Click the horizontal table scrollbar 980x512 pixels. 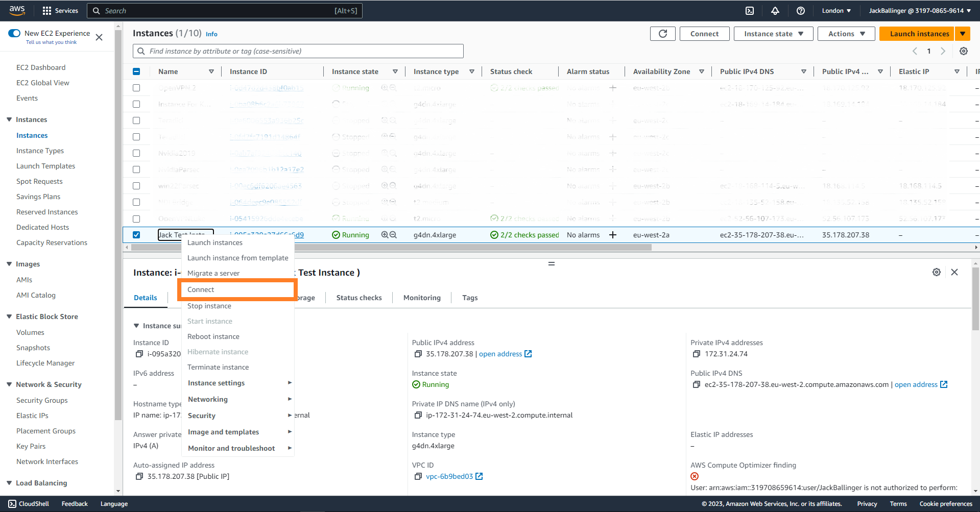pos(391,248)
